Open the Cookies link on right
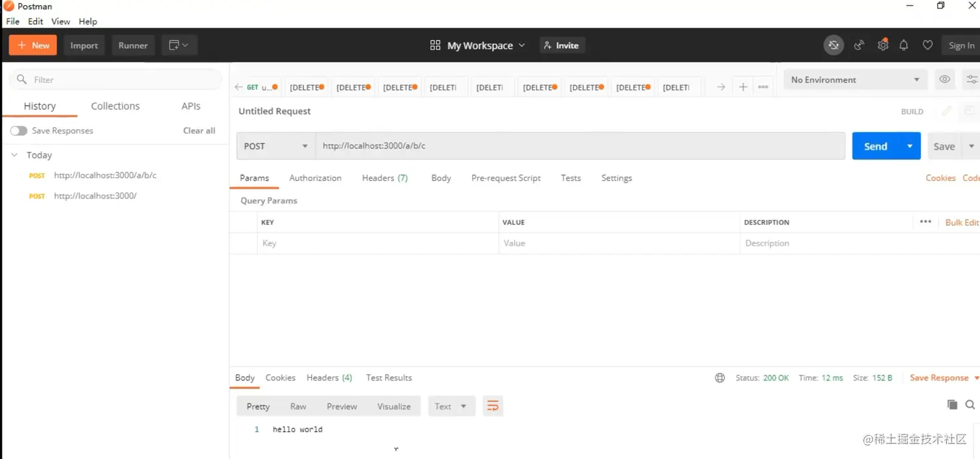The width and height of the screenshot is (980, 459). click(x=940, y=178)
